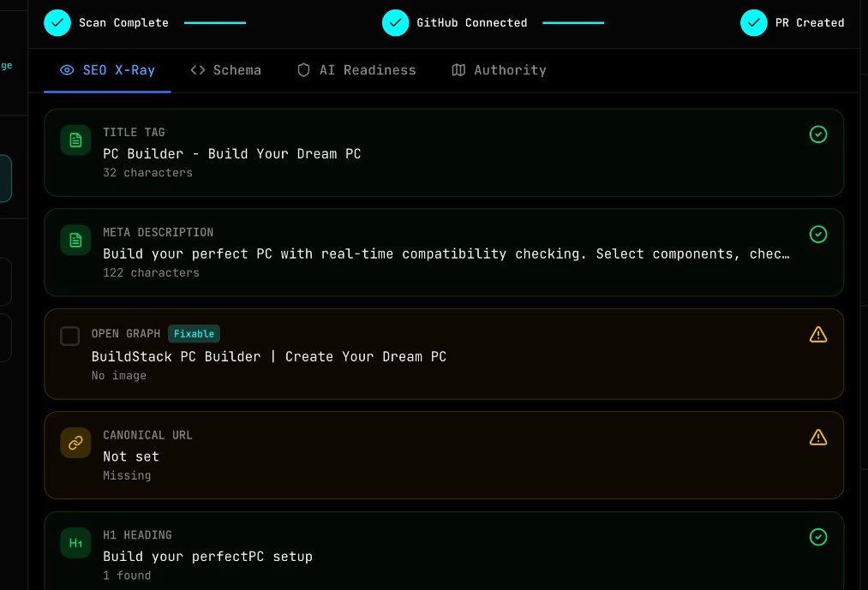The height and width of the screenshot is (590, 868).
Task: Click the 'Missing' text under Canonical URL
Action: click(127, 476)
